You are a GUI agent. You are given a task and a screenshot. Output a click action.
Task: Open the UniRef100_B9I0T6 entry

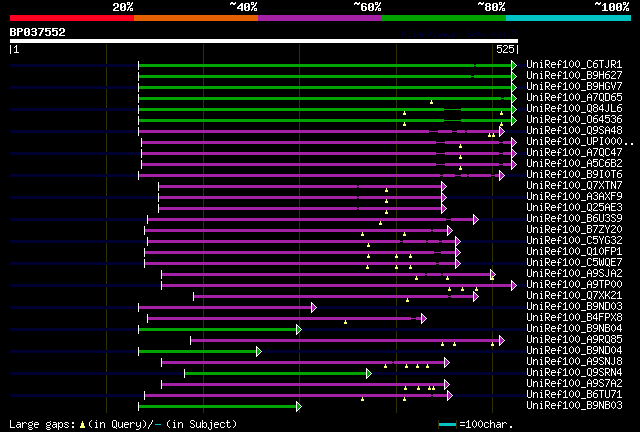pos(574,175)
